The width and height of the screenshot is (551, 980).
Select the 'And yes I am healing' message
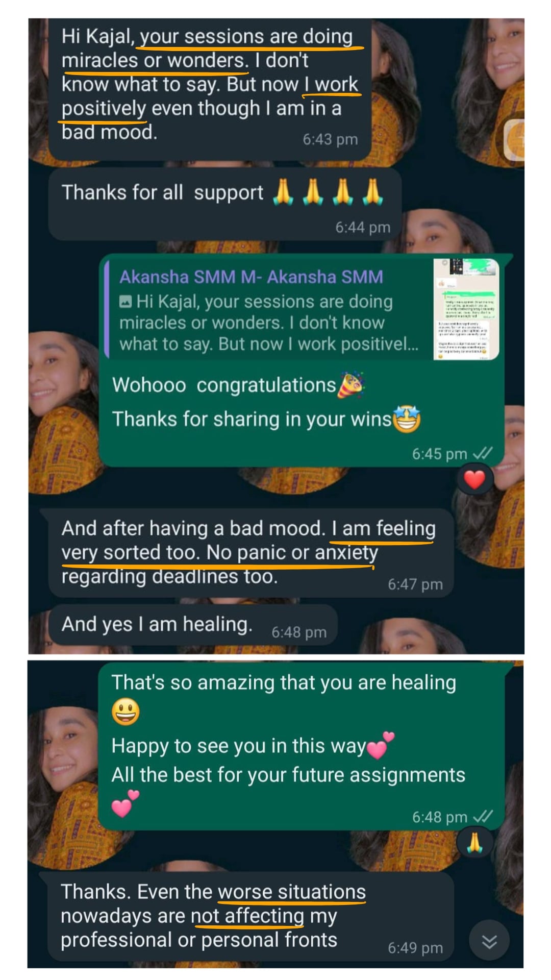pos(193,625)
